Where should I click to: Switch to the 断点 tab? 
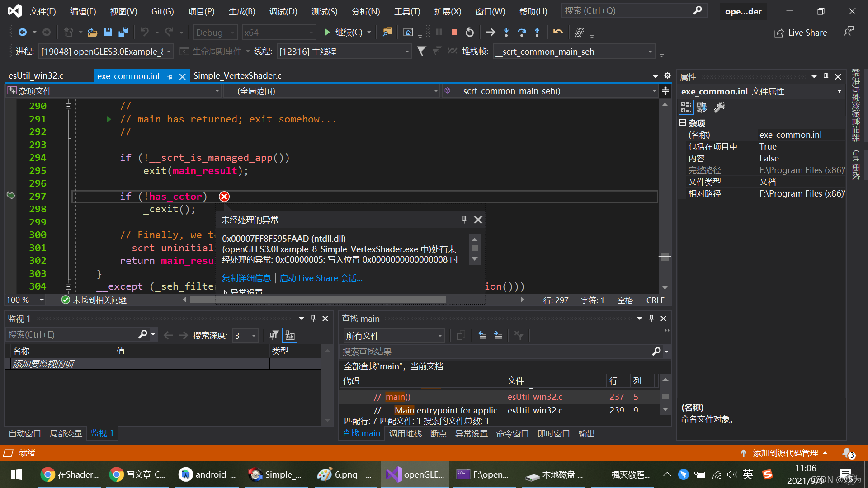click(439, 433)
